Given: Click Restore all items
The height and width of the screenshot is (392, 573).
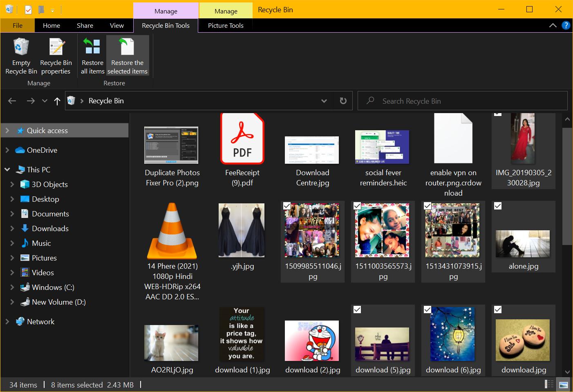Looking at the screenshot, I should point(92,55).
